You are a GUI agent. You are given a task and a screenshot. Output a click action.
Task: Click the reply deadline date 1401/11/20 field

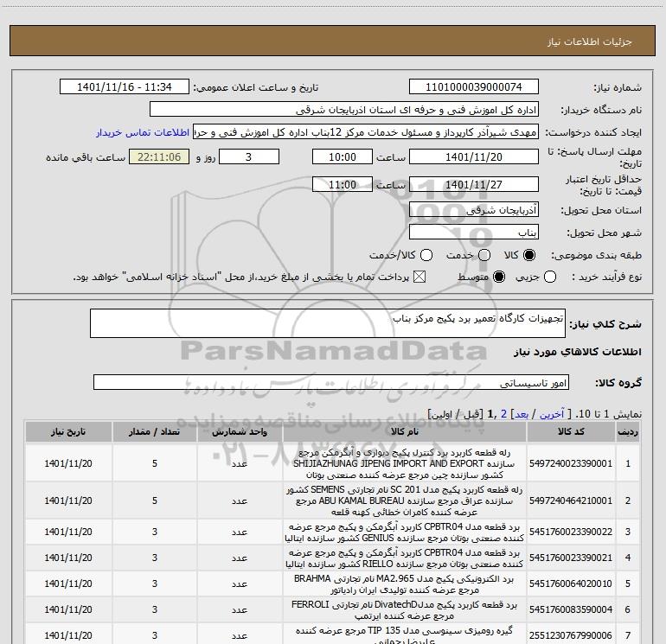point(474,157)
